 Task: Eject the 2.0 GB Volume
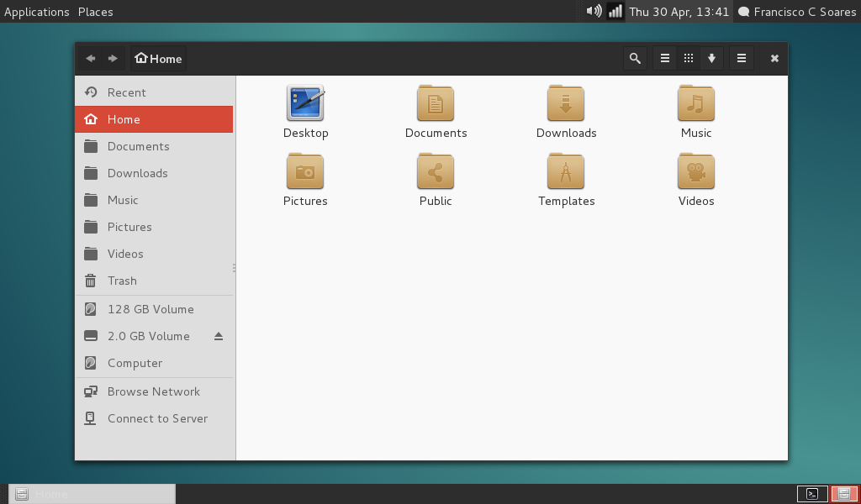click(x=219, y=336)
